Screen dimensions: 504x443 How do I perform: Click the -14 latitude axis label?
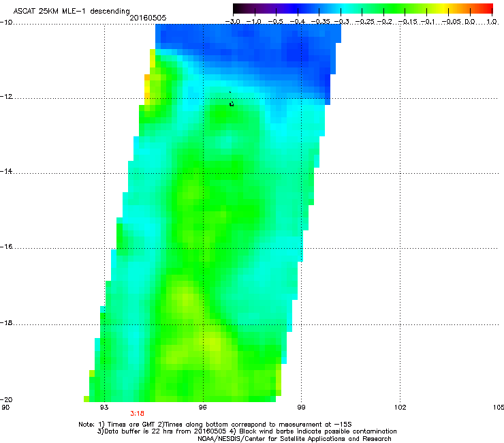click(6, 172)
